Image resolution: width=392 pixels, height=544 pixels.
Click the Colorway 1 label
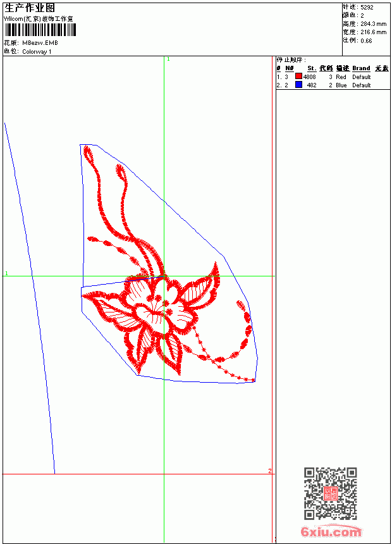pyautogui.click(x=37, y=52)
